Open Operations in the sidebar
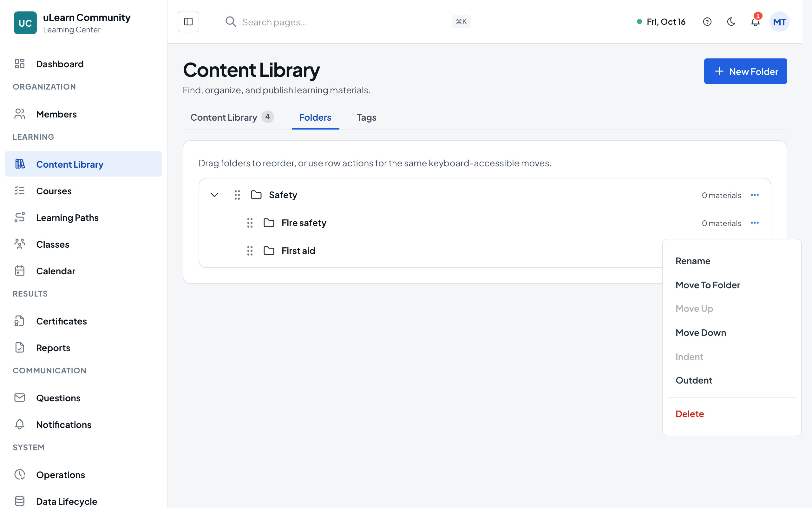812x508 pixels. click(83, 474)
